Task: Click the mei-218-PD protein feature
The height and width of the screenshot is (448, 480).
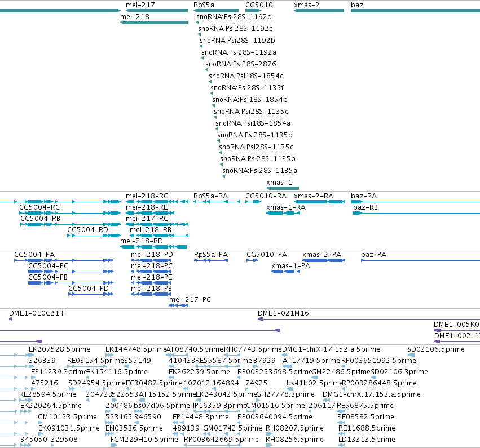Action: [151, 260]
